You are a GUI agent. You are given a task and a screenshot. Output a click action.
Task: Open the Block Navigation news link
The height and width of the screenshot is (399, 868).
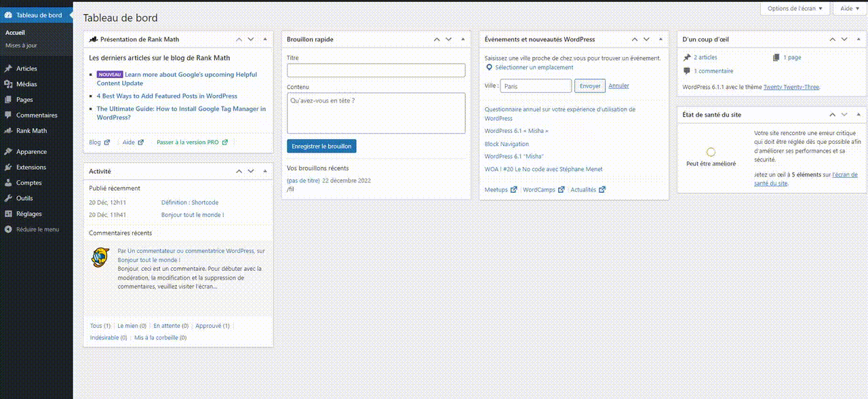click(x=507, y=144)
